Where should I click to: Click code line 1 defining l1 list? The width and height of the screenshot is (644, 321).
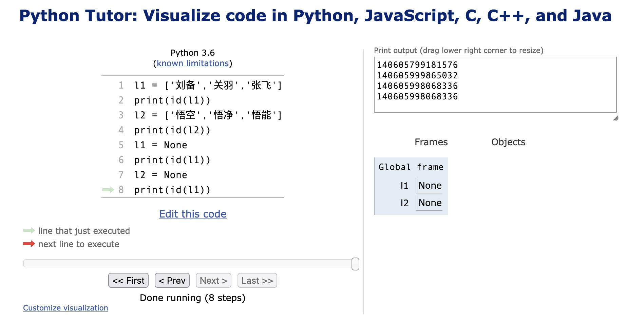coord(208,85)
